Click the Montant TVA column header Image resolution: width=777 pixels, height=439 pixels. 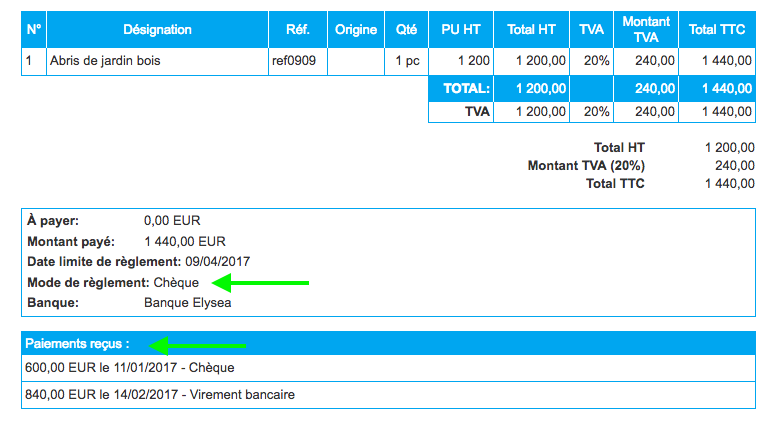[x=646, y=30]
